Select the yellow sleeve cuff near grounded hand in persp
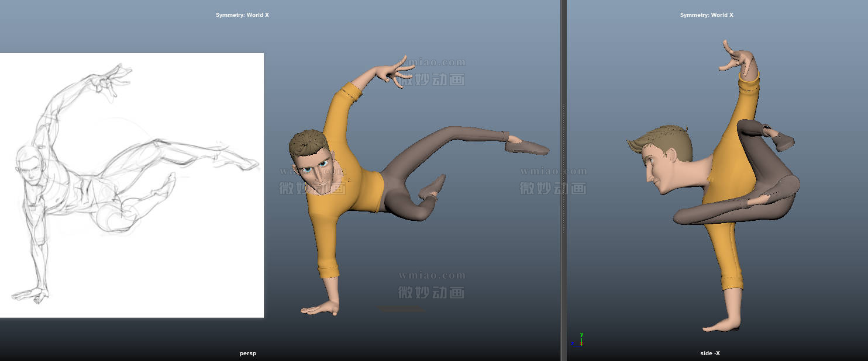Image resolution: width=868 pixels, height=361 pixels. click(329, 270)
